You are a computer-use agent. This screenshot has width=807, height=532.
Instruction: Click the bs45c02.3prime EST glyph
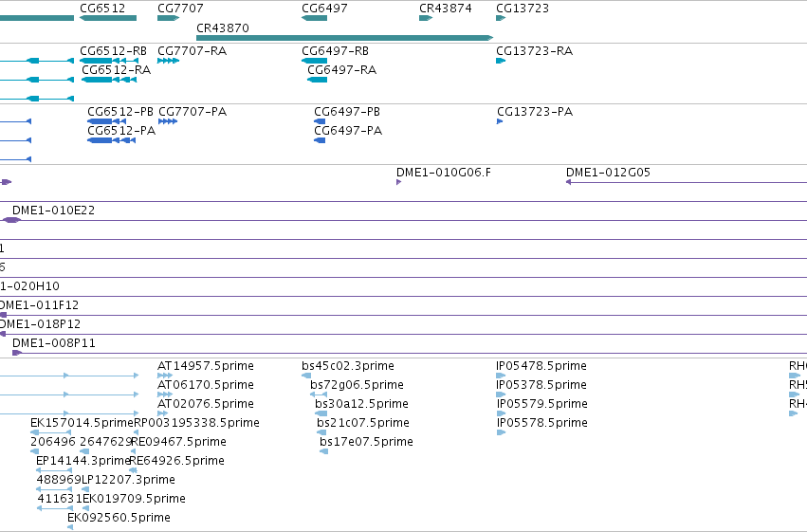(306, 376)
